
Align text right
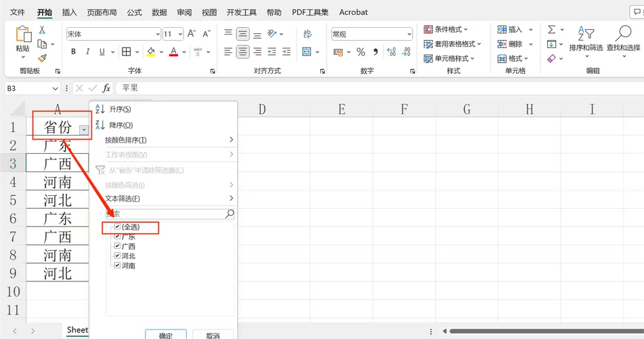257,52
